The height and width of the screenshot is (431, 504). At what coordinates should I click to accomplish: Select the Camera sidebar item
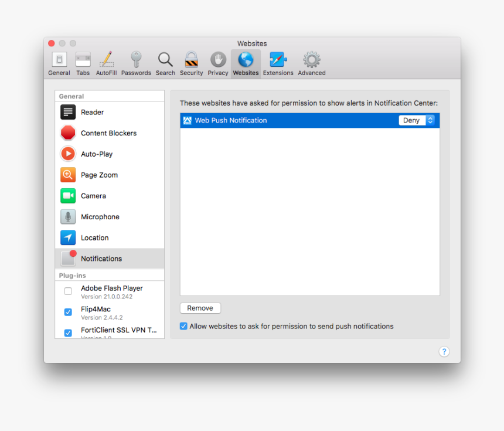click(x=93, y=196)
